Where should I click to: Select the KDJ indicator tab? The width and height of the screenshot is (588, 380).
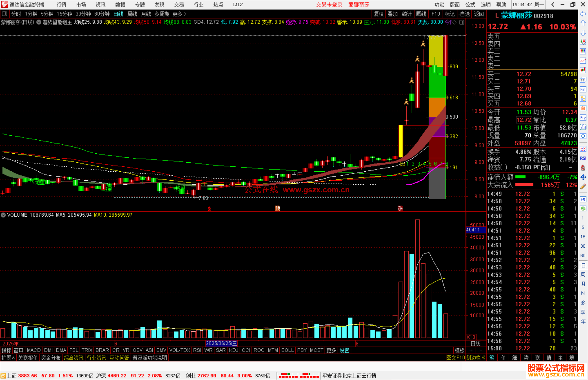[x=234, y=350]
